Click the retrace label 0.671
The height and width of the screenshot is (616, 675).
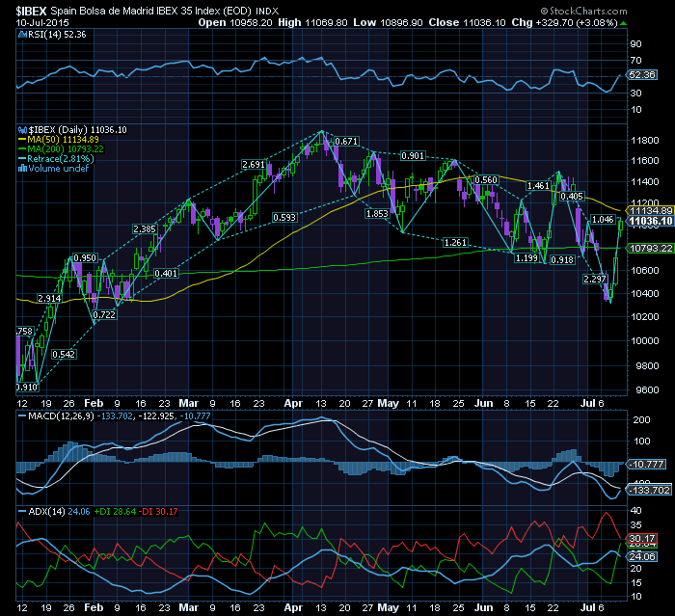346,141
